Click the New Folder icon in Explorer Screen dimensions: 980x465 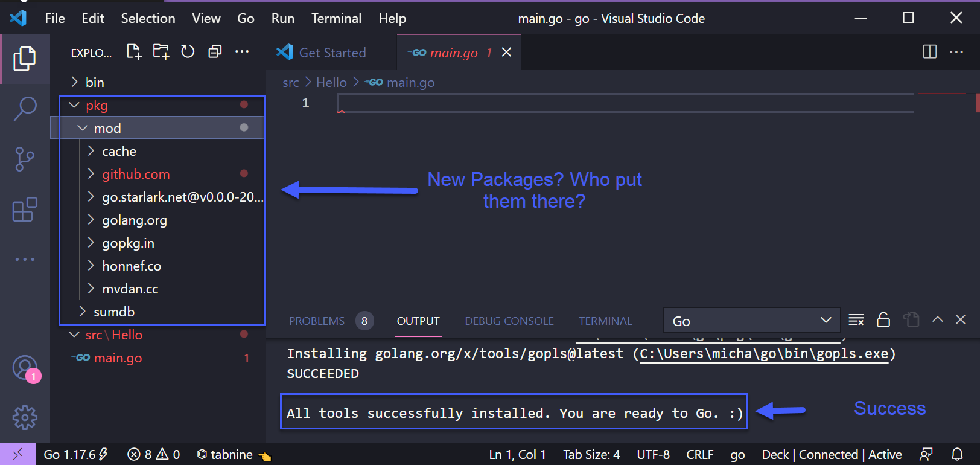click(161, 52)
